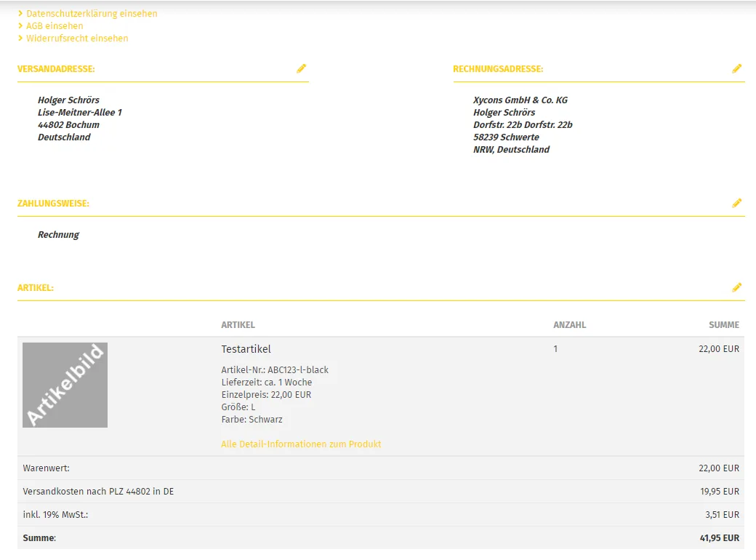This screenshot has width=756, height=560.
Task: Click the chevron beside Datenschutzerklärung einsehen
Action: [x=20, y=14]
